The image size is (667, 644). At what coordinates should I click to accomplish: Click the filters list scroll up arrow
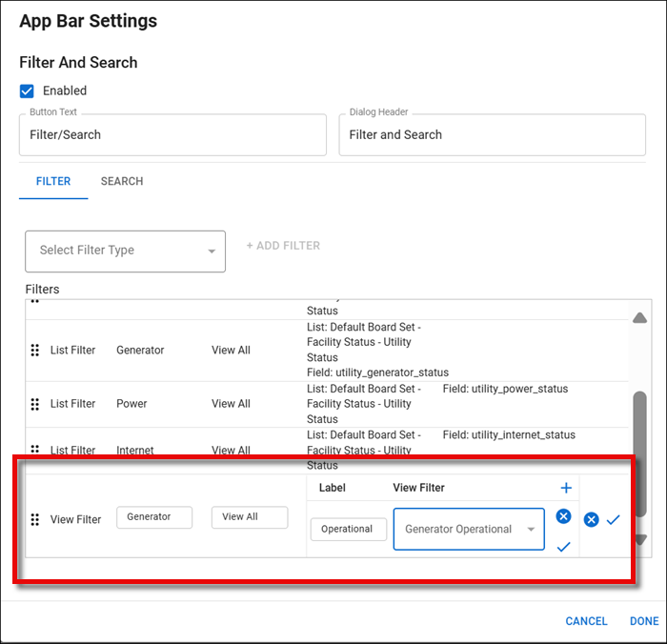coord(640,317)
